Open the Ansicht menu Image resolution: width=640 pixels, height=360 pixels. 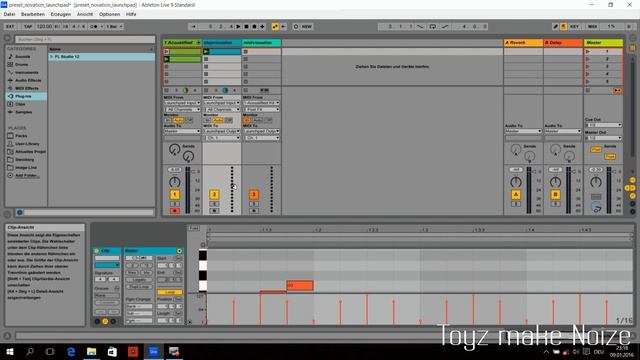[x=85, y=14]
